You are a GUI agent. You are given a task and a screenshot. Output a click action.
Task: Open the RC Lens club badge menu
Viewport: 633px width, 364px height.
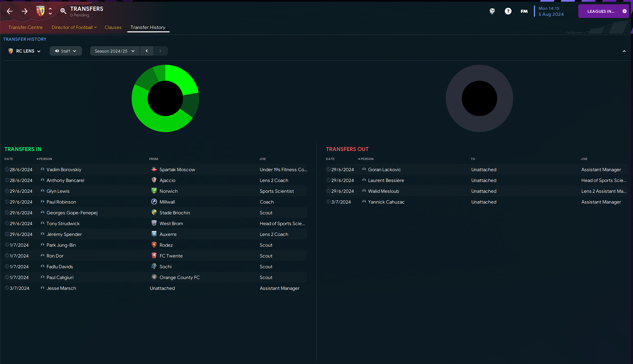click(x=40, y=11)
